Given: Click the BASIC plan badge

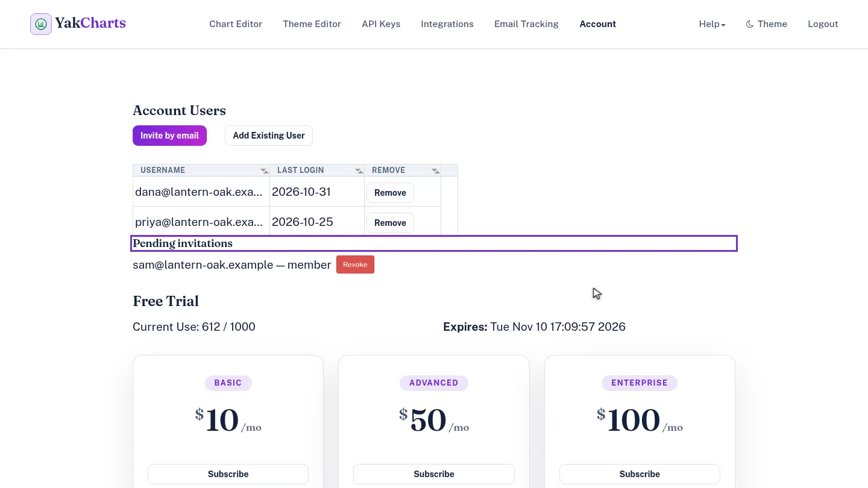Looking at the screenshot, I should (228, 383).
